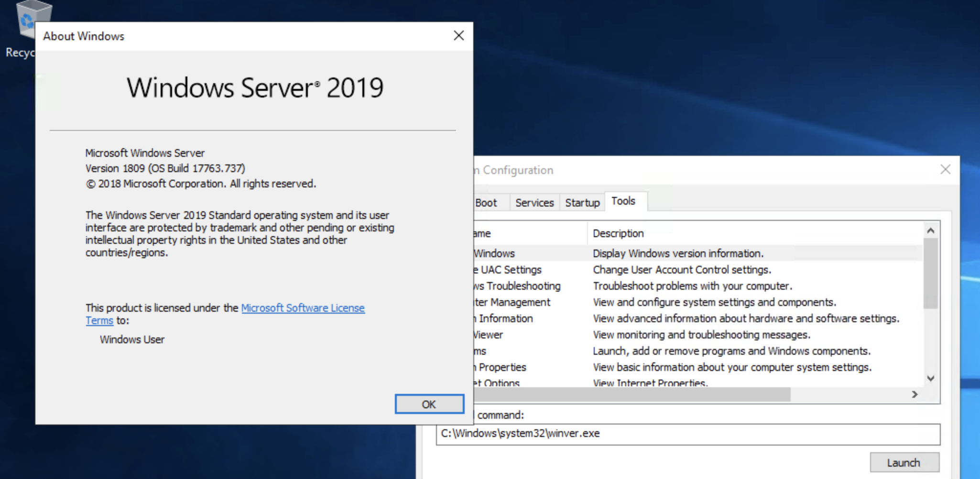Switch to the Services tab
980x479 pixels.
click(534, 203)
